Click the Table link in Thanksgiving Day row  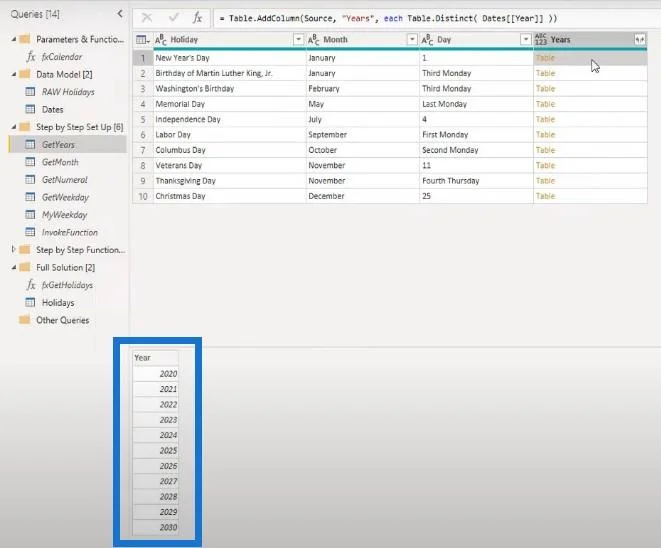(545, 181)
